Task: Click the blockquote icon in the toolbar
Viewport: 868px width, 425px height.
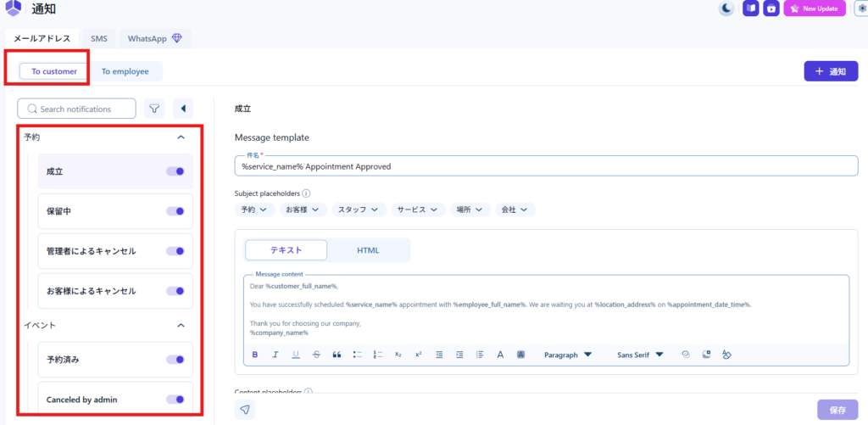Action: pos(337,355)
